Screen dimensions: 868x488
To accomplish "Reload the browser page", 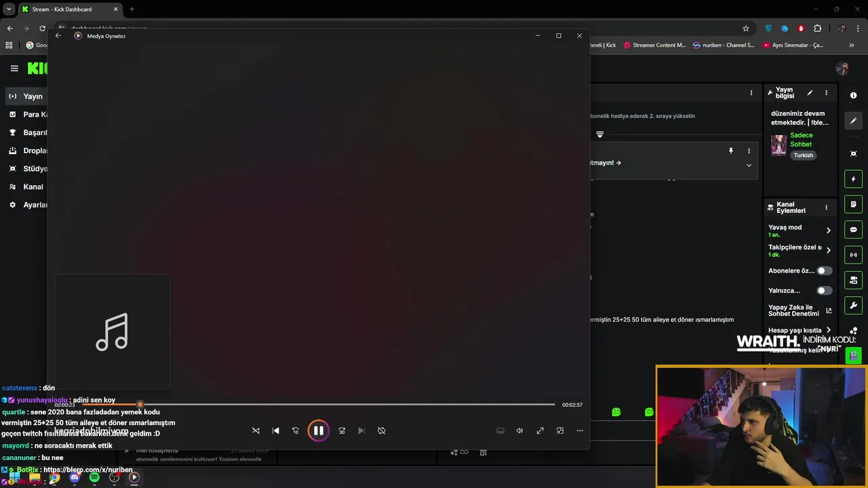I will [x=42, y=28].
